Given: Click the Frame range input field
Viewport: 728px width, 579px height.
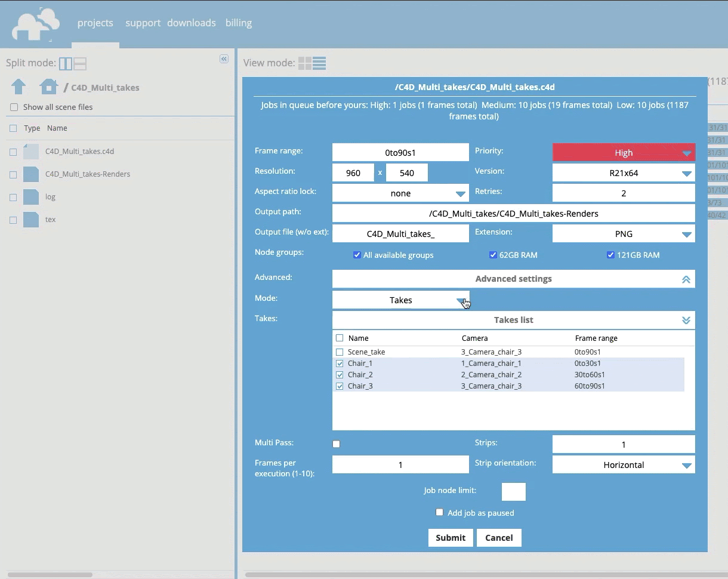Looking at the screenshot, I should pyautogui.click(x=400, y=152).
